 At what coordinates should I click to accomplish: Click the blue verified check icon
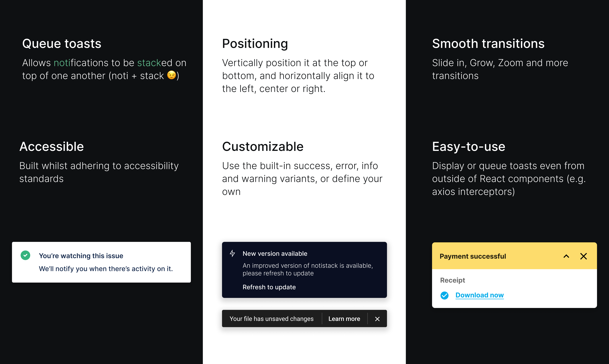(x=444, y=295)
